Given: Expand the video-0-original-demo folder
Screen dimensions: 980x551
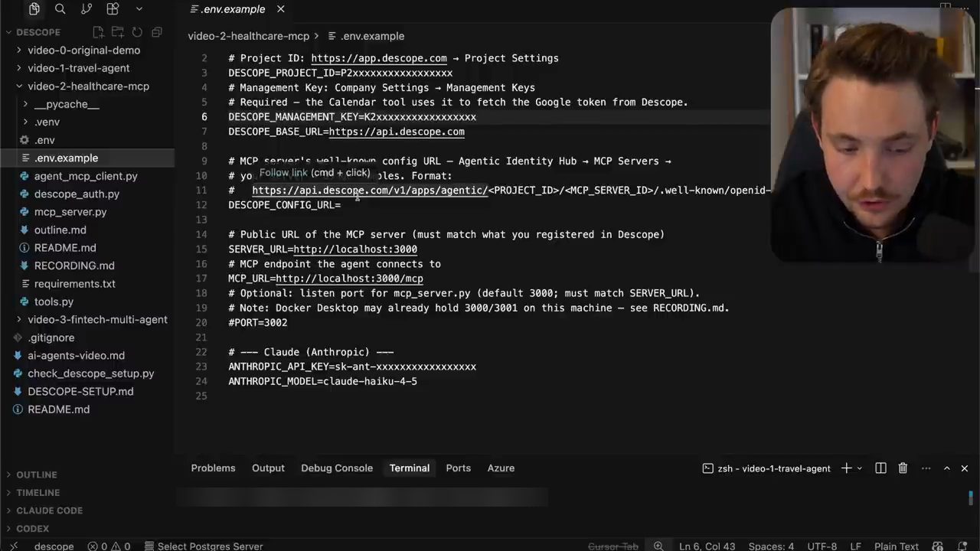Looking at the screenshot, I should 84,50.
